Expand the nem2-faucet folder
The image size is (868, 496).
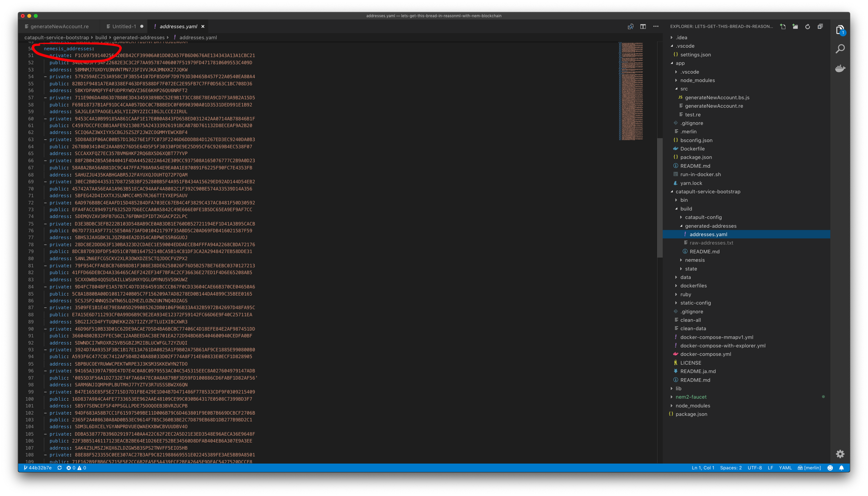tap(691, 397)
